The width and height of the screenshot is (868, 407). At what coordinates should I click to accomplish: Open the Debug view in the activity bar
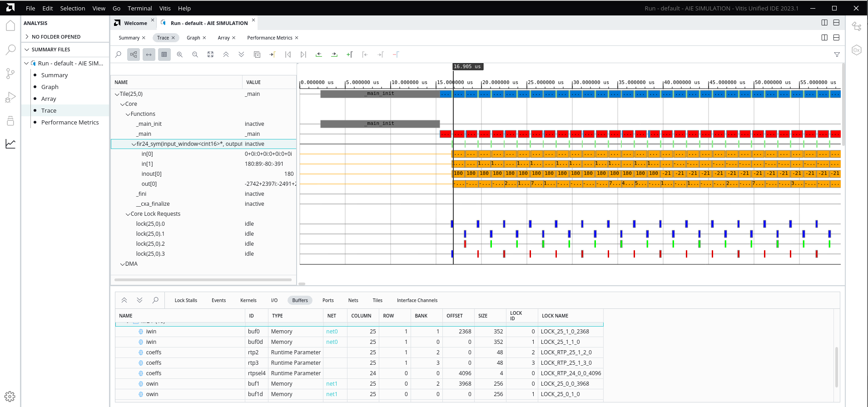10,97
